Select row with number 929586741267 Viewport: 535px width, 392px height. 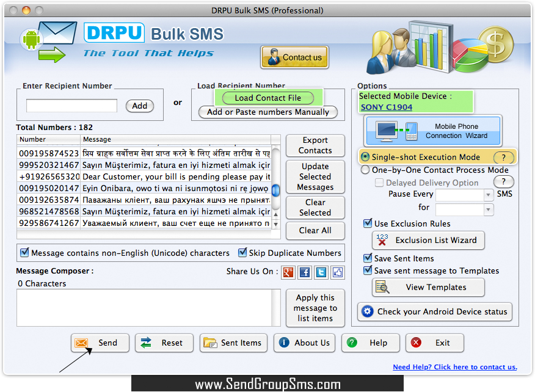click(x=144, y=223)
